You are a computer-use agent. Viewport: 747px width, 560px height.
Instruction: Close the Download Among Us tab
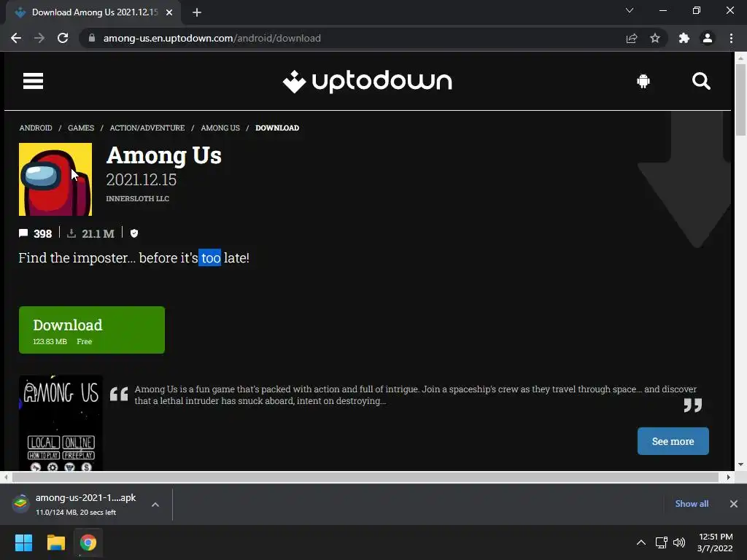coord(169,12)
